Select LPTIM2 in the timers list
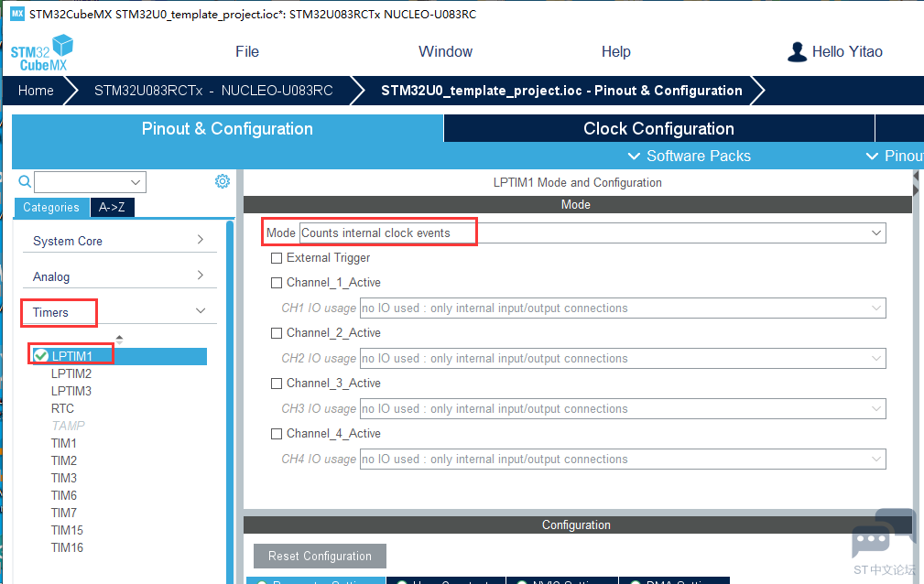The width and height of the screenshot is (924, 584). click(71, 373)
